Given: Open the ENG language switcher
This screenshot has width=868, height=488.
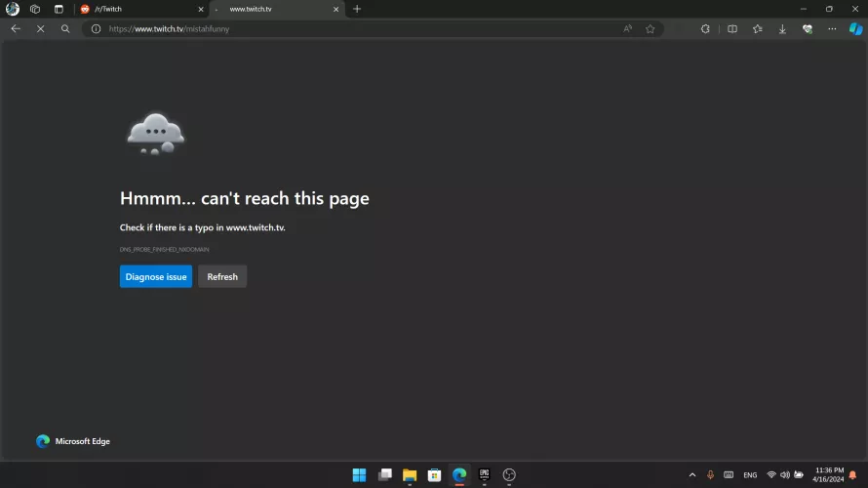Looking at the screenshot, I should tap(750, 474).
